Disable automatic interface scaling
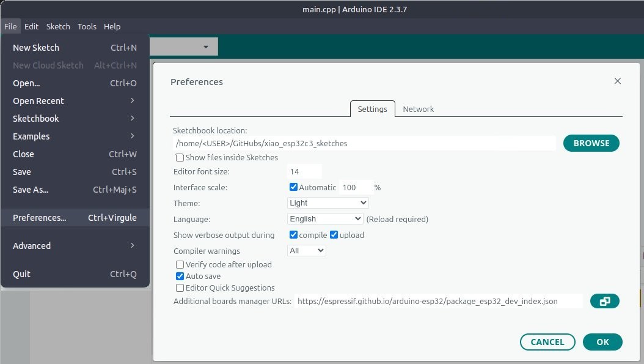 point(293,187)
